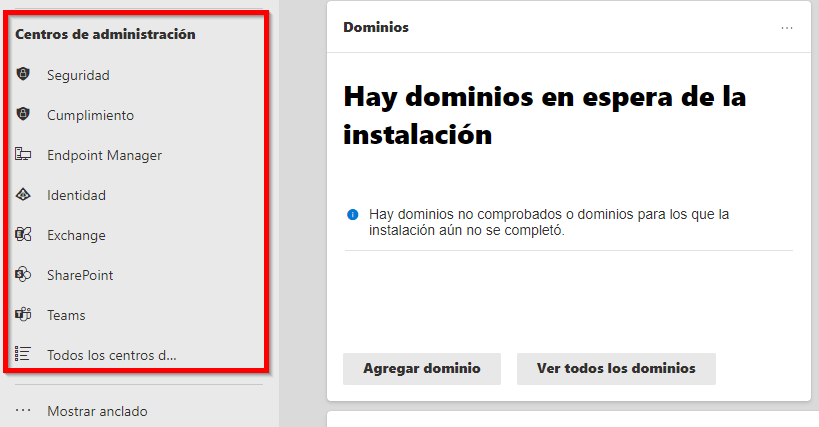
Task: Click the ellipsis icon beside Mostrar anclado
Action: [23, 411]
